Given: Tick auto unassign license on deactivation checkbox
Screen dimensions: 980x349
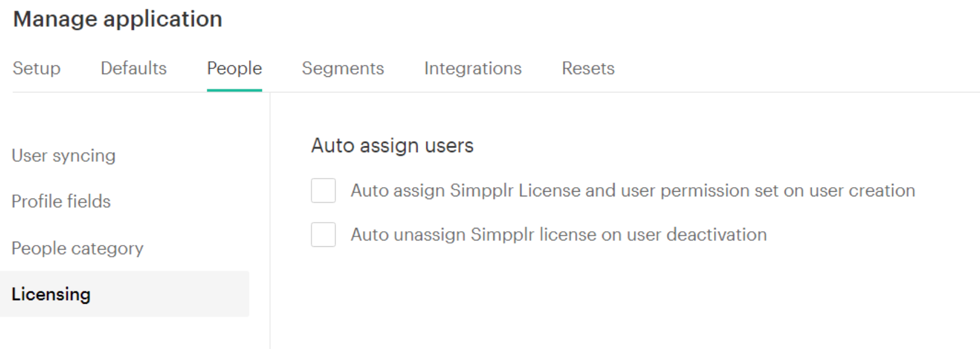Looking at the screenshot, I should (323, 235).
